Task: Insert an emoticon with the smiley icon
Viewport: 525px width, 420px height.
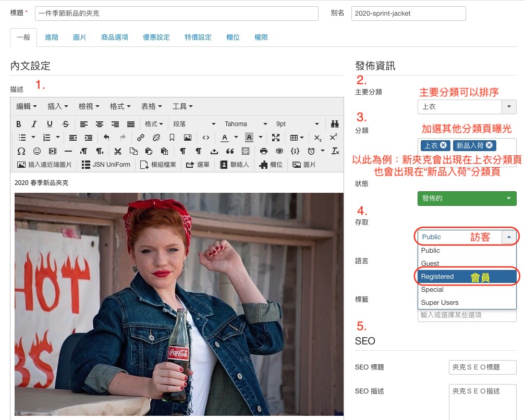Action: (37, 151)
